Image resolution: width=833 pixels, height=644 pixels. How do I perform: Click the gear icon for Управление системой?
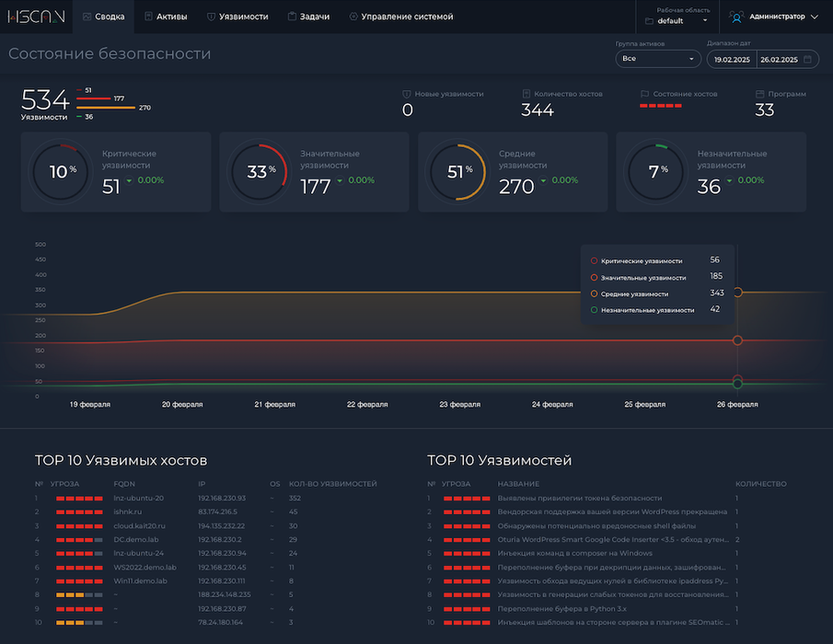tap(353, 17)
